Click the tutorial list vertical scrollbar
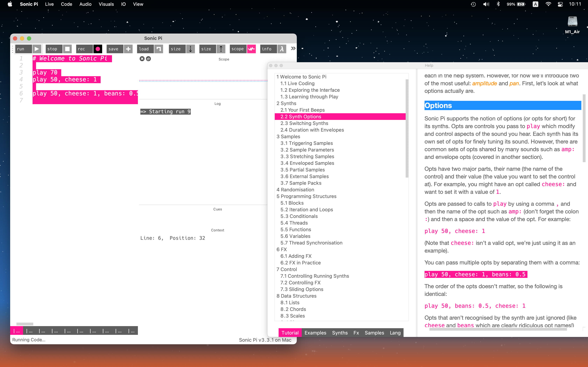Viewport: 588px width, 367px height. coord(407,129)
